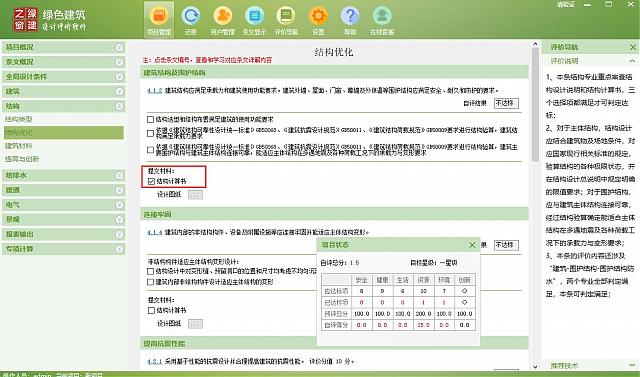Open clause link 4.2.1
Viewport: 640px width, 377px height.
click(155, 361)
